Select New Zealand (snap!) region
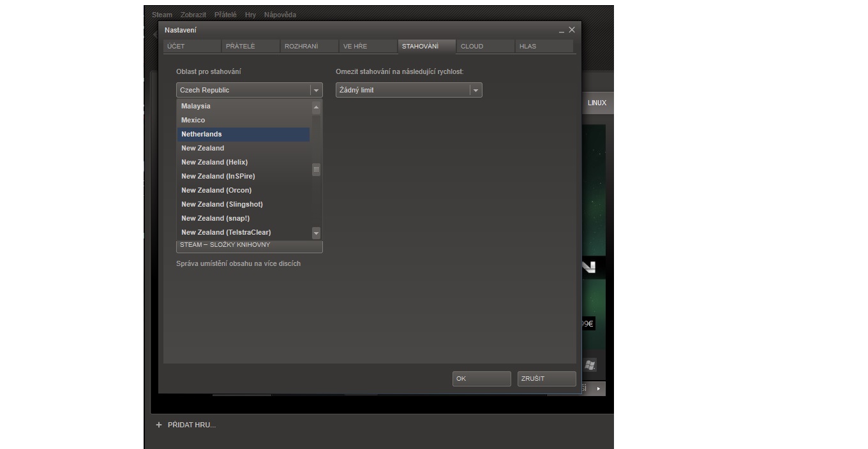This screenshot has width=868, height=449. [x=243, y=218]
